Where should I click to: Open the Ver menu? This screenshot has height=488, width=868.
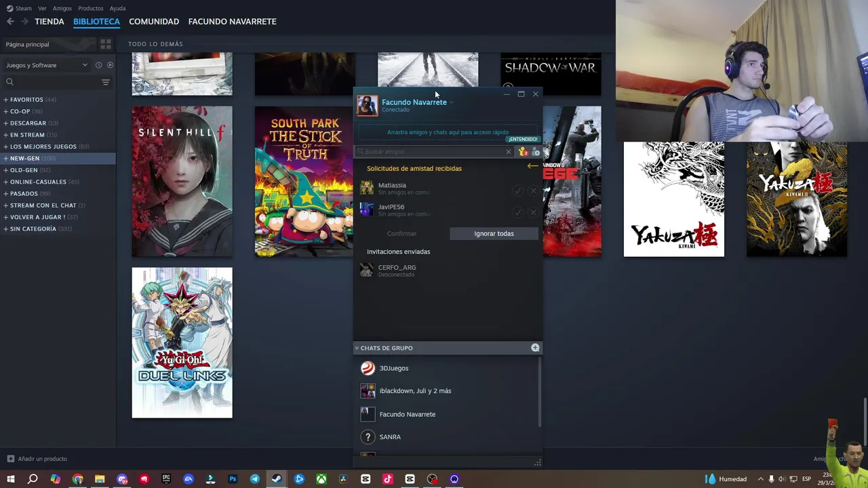click(x=42, y=8)
